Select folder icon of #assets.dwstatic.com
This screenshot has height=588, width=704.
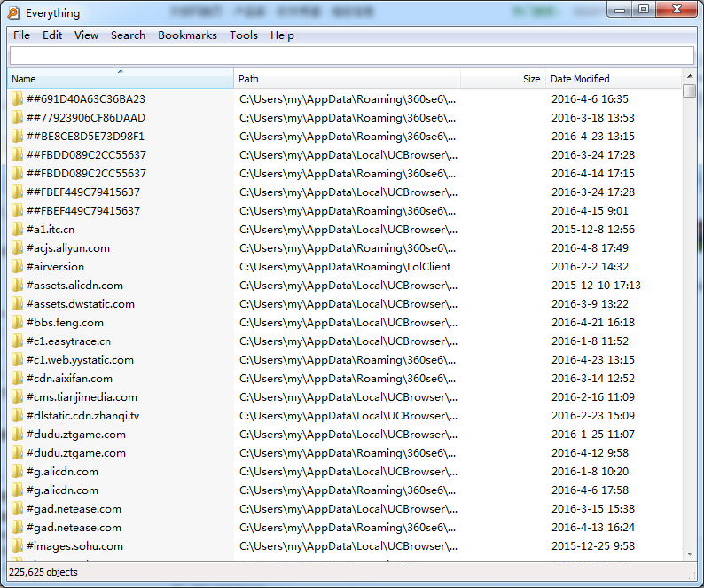[x=17, y=304]
